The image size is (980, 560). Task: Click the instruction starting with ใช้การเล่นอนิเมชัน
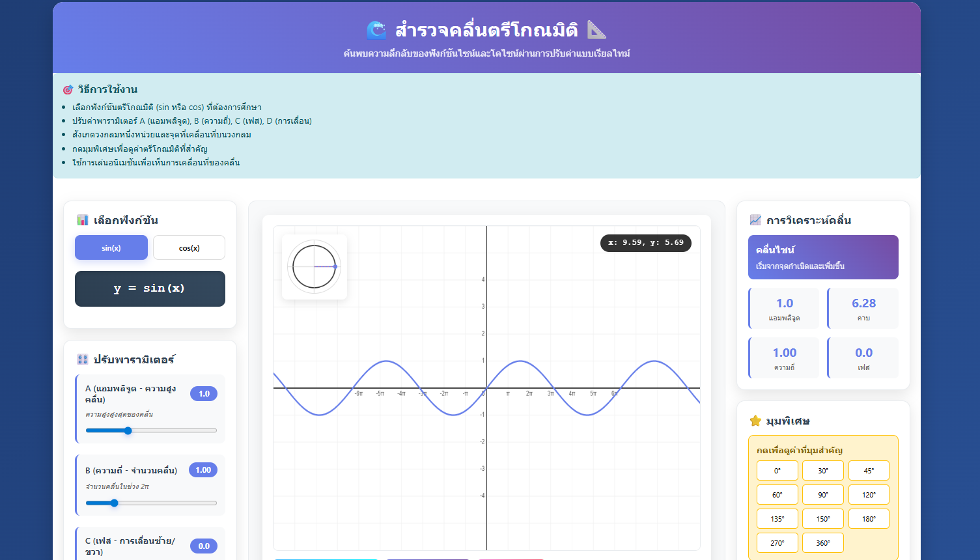(156, 163)
